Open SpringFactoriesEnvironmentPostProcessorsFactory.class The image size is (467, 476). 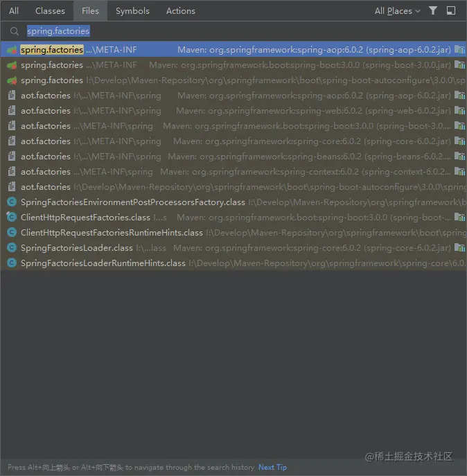click(x=233, y=202)
